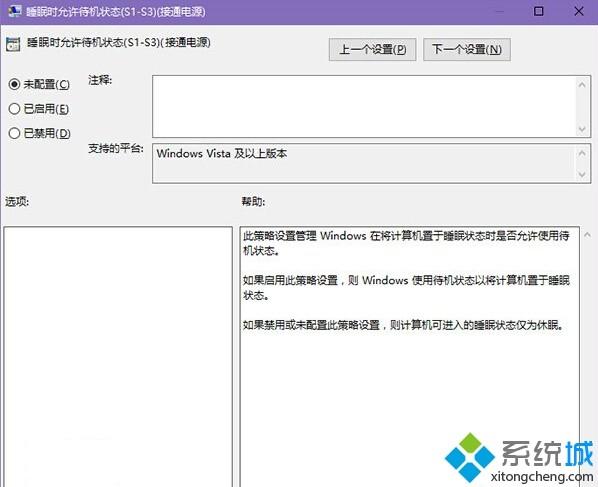The image size is (598, 487).
Task: Click inside the empty 选项 options panel
Action: point(118,357)
